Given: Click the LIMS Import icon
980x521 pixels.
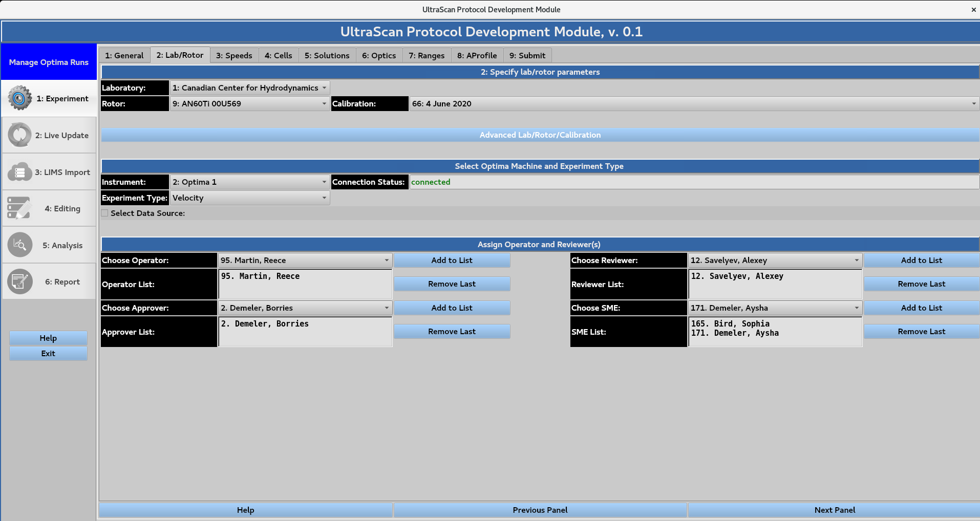Looking at the screenshot, I should 19,172.
